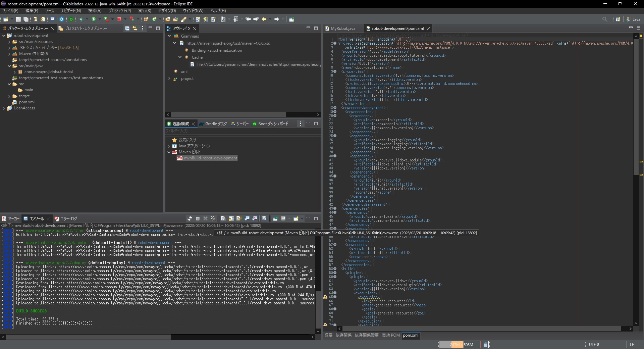Click the warning marker on line 65
The height and width of the screenshot is (349, 644).
(325, 297)
